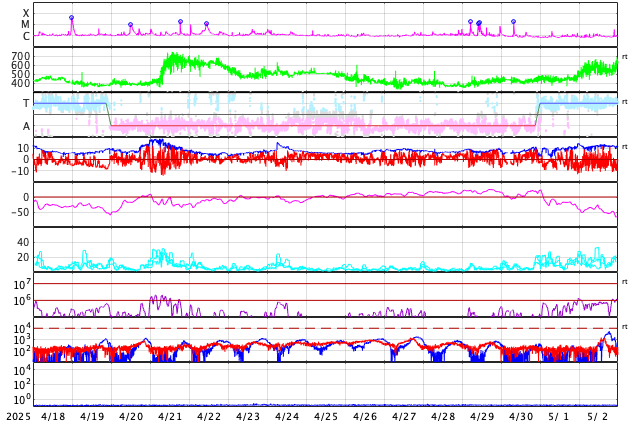
Task: Click the 10^6 tick on the purple flux panel
Action: [x=22, y=301]
